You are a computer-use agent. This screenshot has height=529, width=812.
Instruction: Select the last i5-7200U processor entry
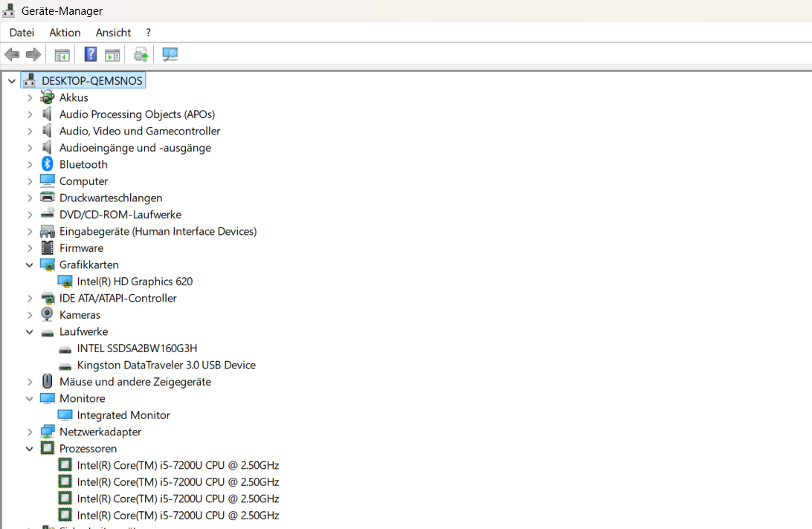coord(178,516)
